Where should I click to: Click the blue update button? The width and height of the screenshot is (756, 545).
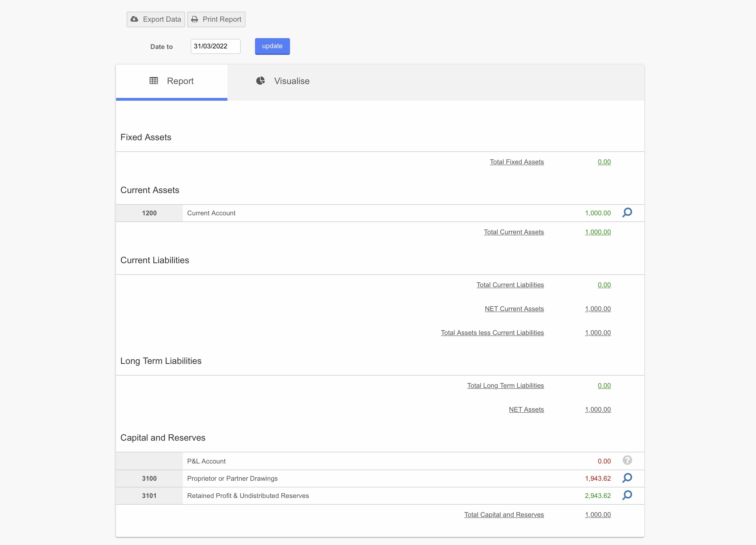[x=272, y=46]
